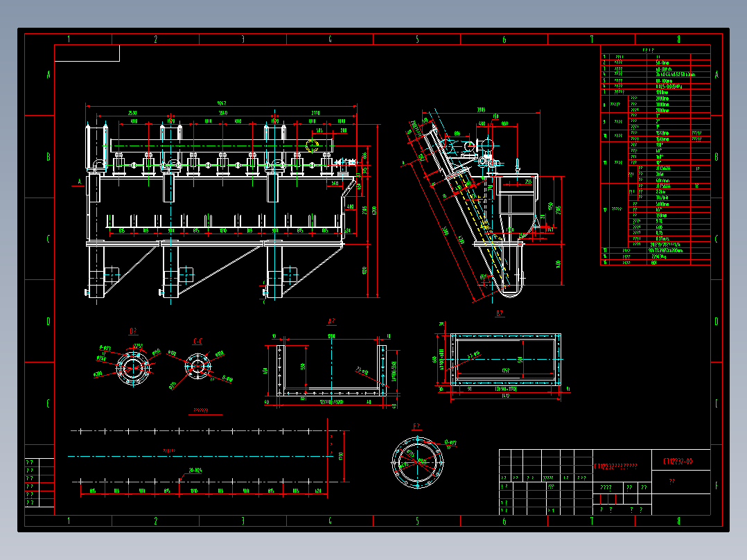This screenshot has width=747, height=560.
Task: Click the yellow pipe circle on the main elevation
Action: coord(312,146)
